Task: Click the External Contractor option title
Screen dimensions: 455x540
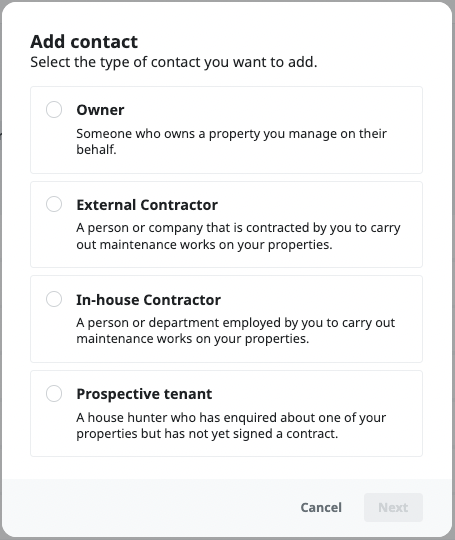Action: [147, 205]
